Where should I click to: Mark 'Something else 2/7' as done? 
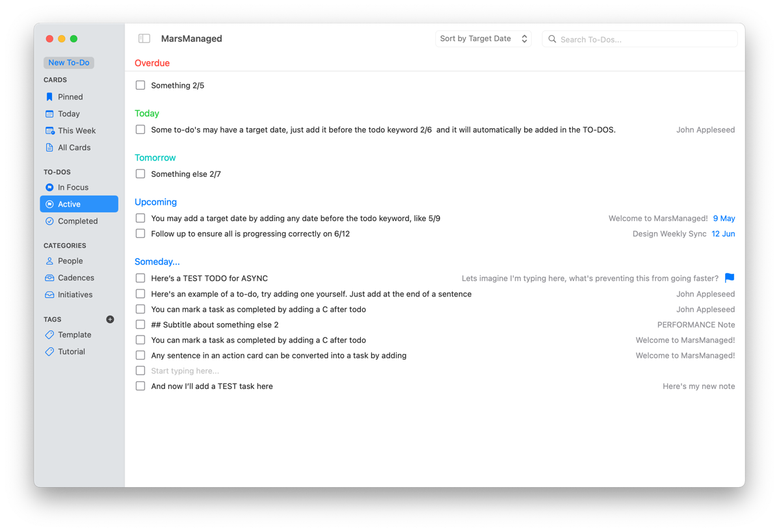(x=140, y=174)
